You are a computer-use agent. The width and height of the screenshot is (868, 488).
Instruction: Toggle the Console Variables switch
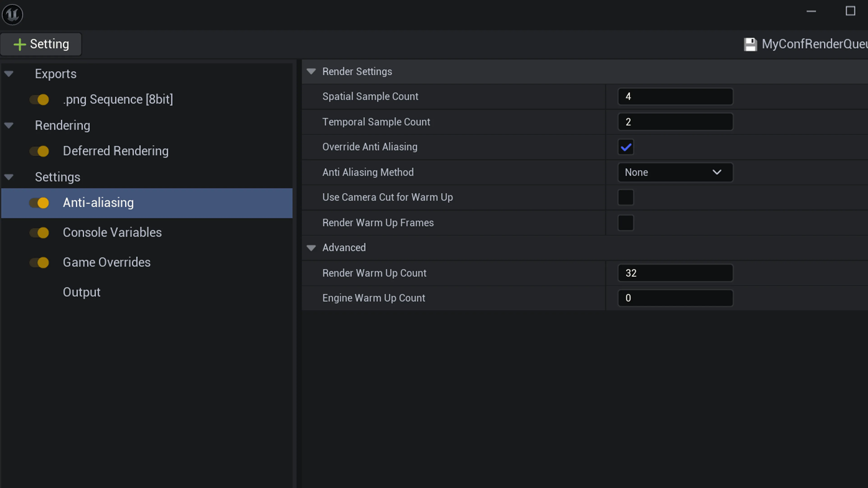(x=39, y=233)
